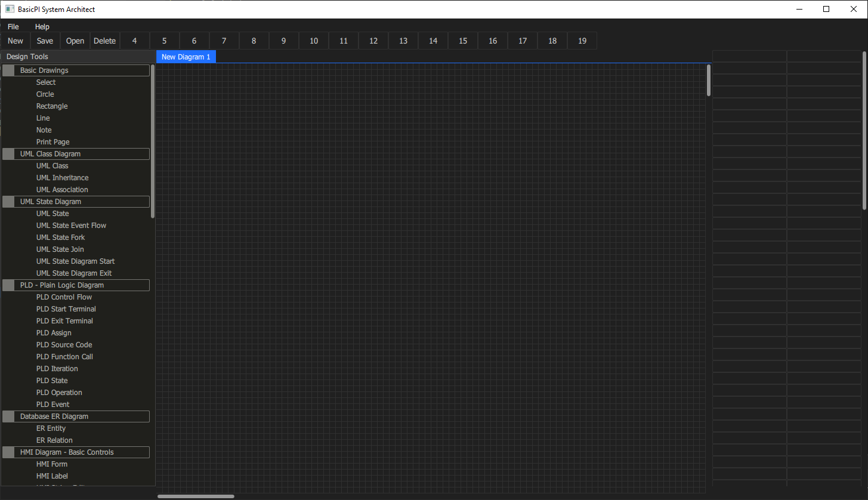
Task: Open the Help menu
Action: pos(42,27)
